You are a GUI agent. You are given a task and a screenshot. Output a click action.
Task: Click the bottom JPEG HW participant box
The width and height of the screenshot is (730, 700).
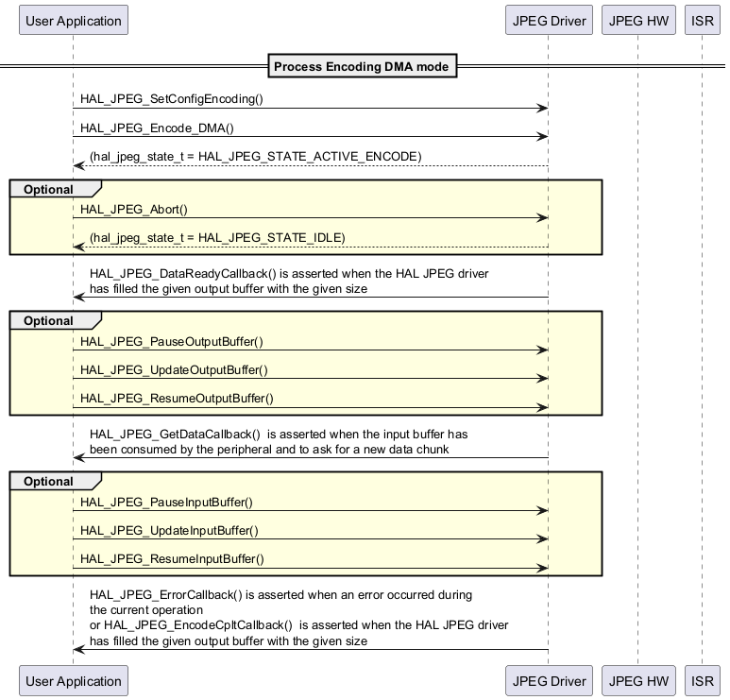[638, 681]
